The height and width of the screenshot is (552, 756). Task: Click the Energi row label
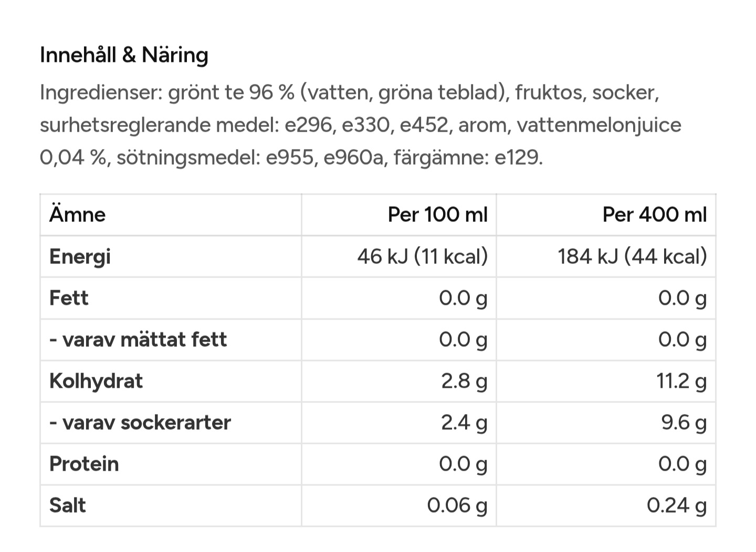[x=80, y=257]
